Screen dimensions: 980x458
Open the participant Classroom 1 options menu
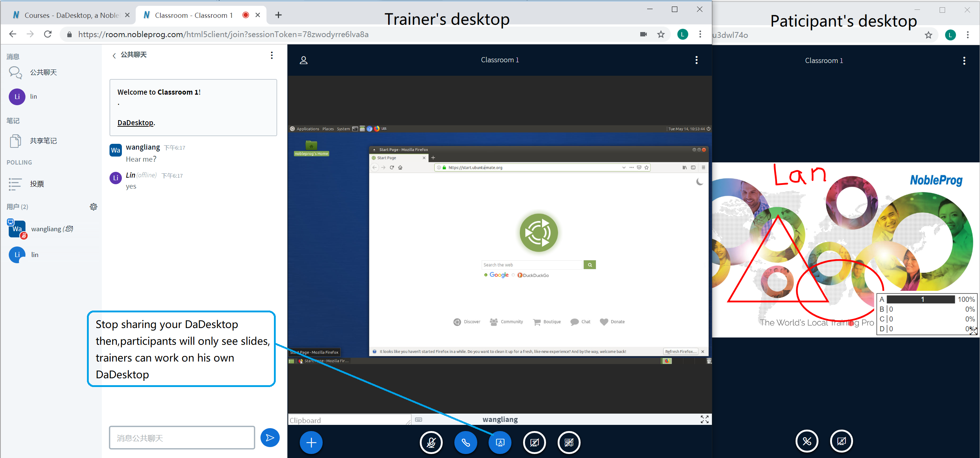coord(964,61)
